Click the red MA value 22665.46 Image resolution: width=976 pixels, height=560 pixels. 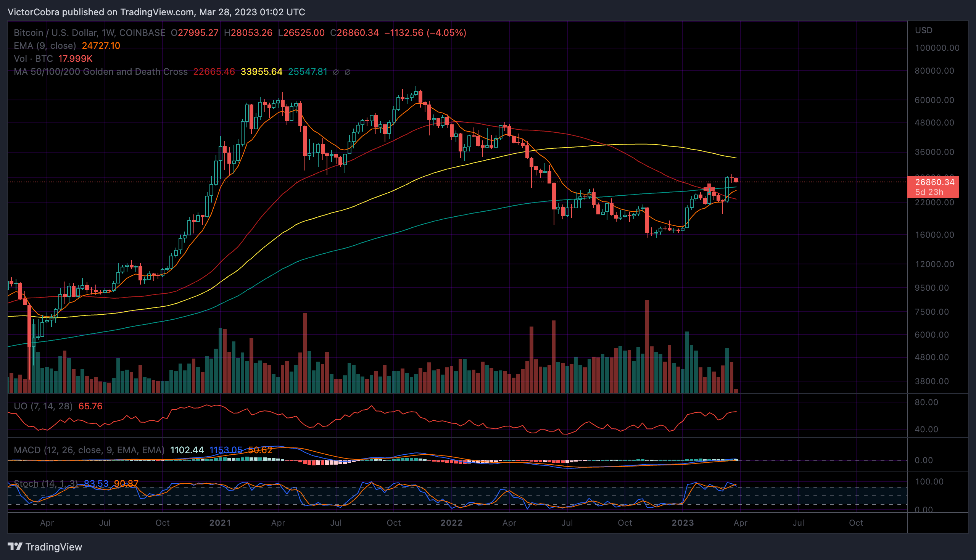214,72
